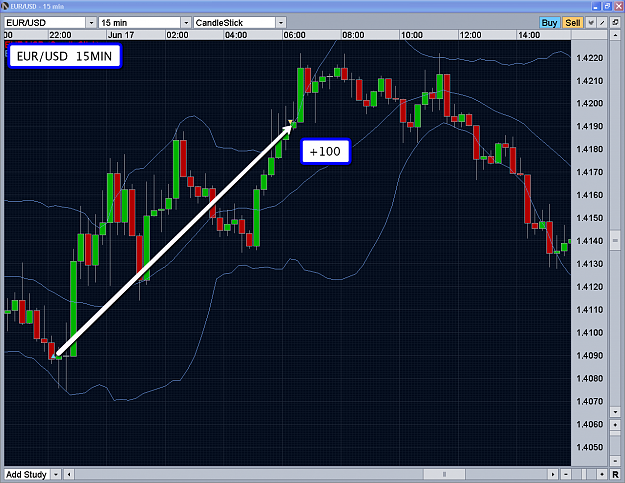Viewport: 625px width, 483px height.
Task: Click the horizontal scrollbar right arrow
Action: [x=553, y=474]
